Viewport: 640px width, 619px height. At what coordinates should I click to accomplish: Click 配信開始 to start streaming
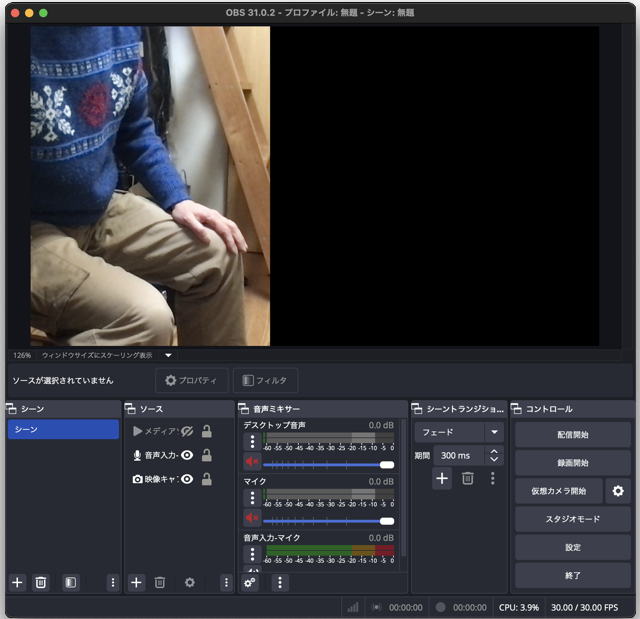572,435
